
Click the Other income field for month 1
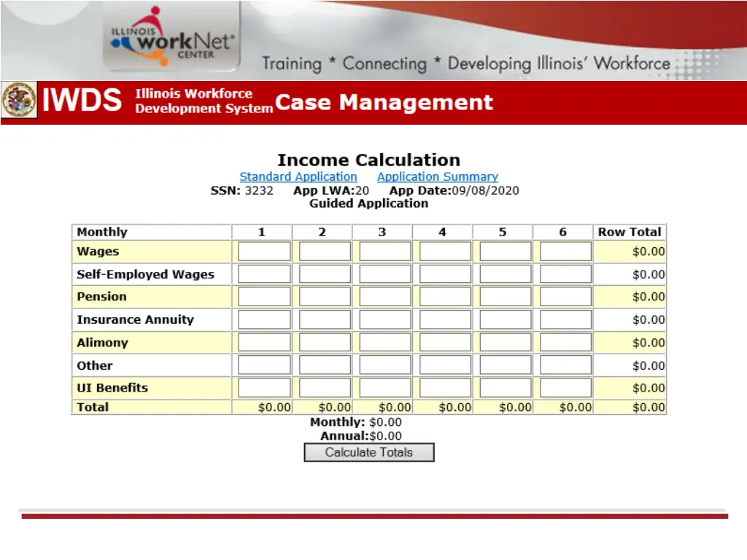[264, 365]
